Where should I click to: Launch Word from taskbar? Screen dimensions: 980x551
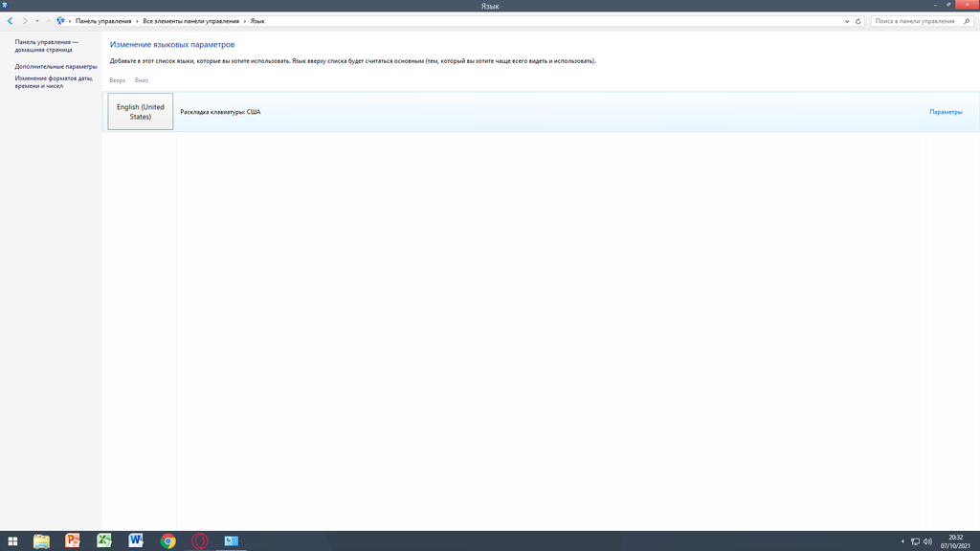(x=136, y=541)
